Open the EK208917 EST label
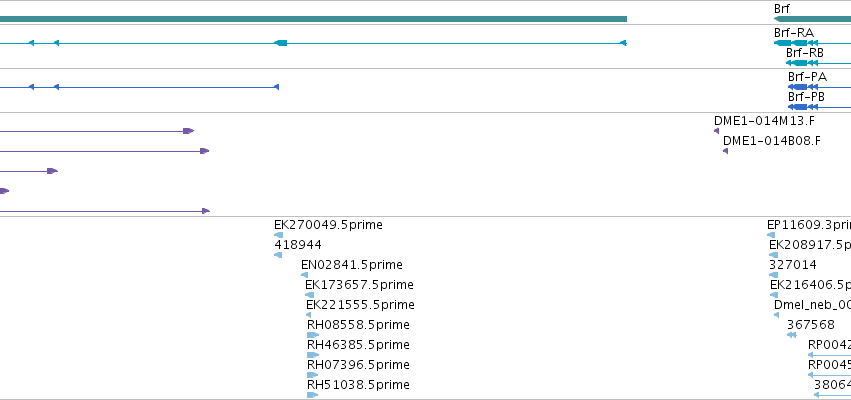This screenshot has width=851, height=400. (810, 245)
